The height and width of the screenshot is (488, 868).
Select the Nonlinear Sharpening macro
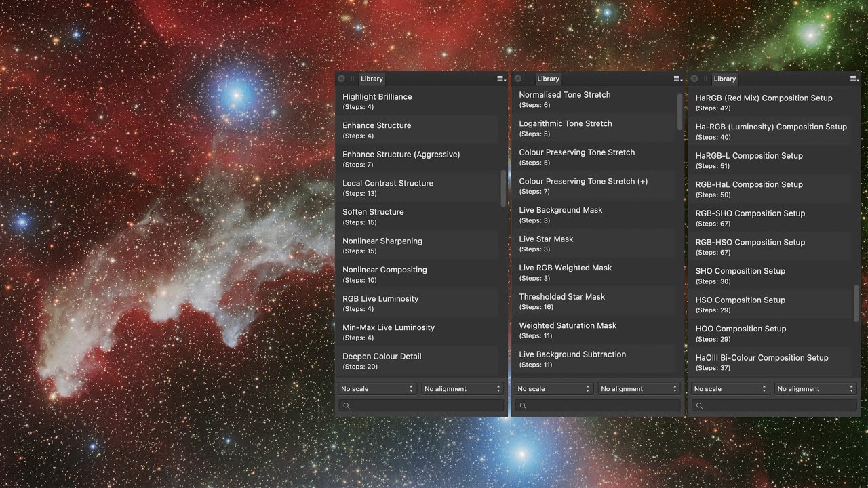pyautogui.click(x=417, y=245)
